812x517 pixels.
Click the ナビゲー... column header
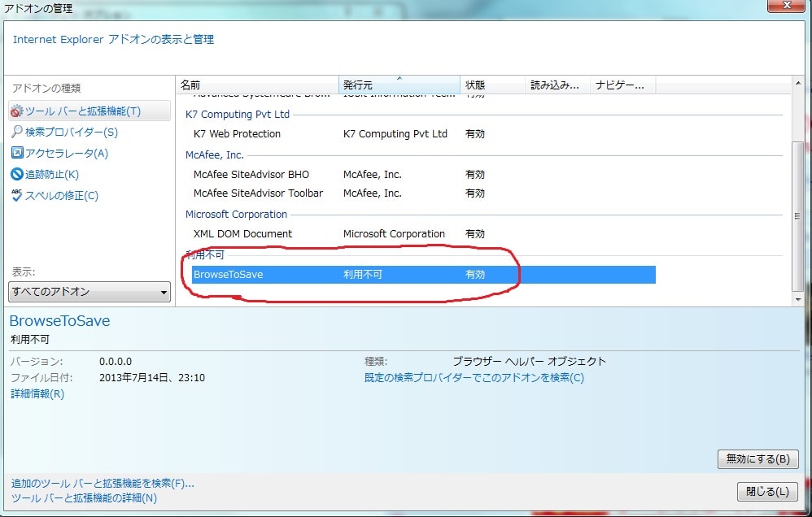[623, 85]
